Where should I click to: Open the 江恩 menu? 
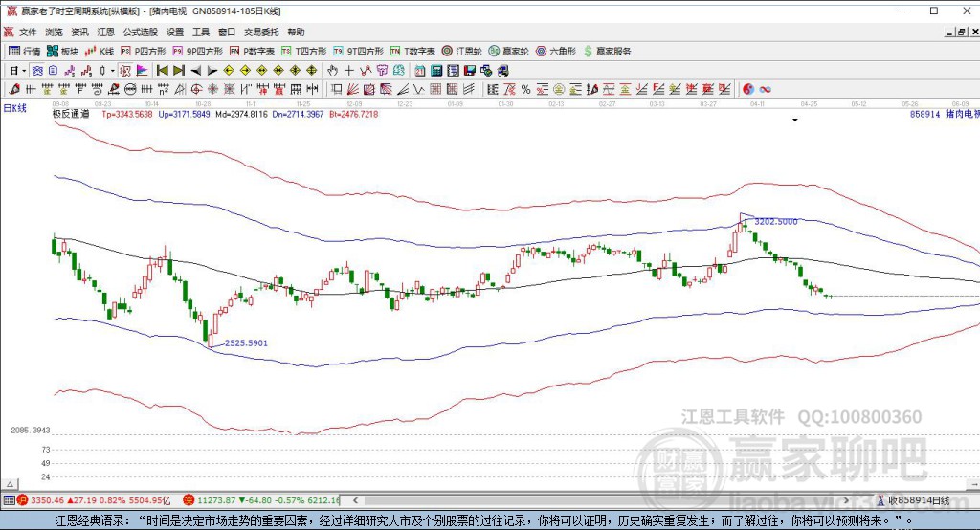(x=105, y=32)
